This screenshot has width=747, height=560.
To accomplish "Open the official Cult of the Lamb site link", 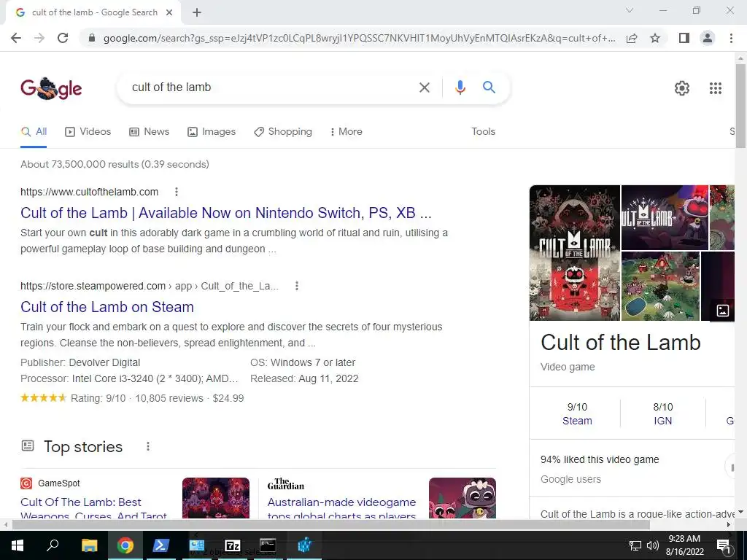I will 226,213.
